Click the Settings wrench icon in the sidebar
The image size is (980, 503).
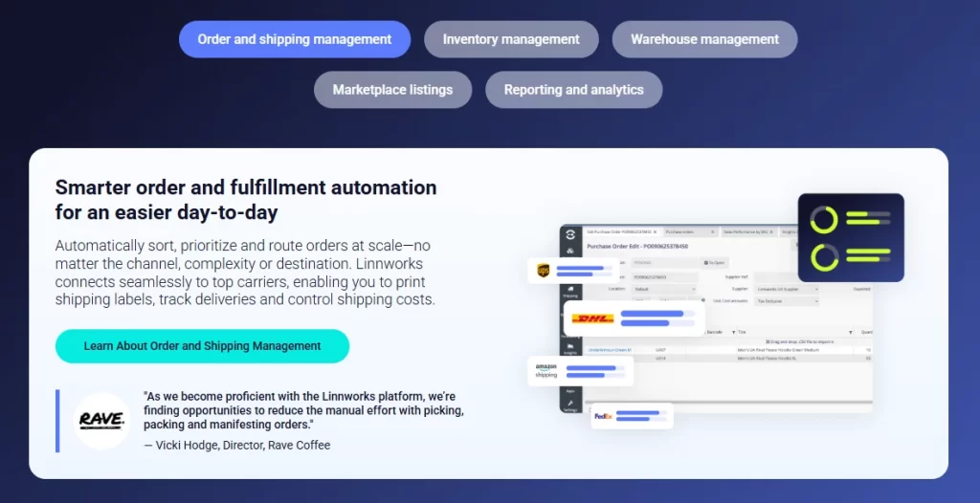point(570,403)
